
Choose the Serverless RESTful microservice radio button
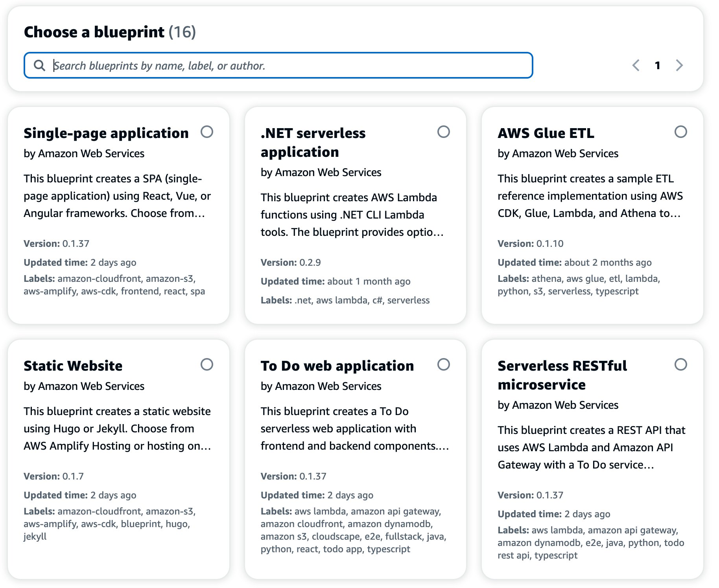click(680, 364)
